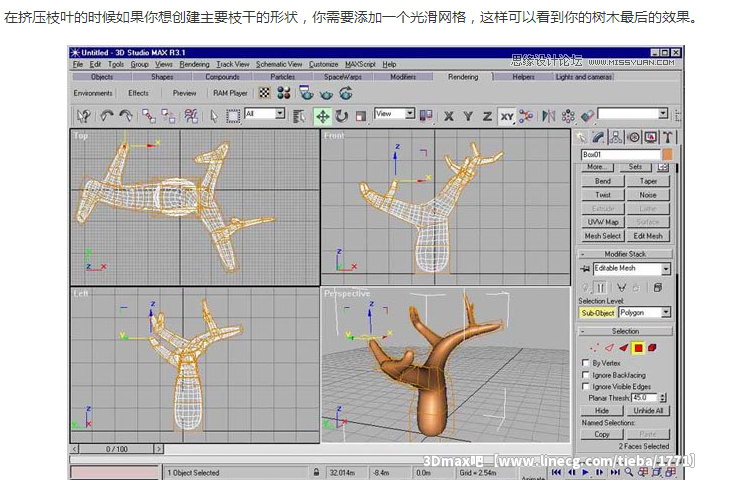This screenshot has width=735, height=480.
Task: Open the Material Editor spheres icon
Action: point(284,93)
